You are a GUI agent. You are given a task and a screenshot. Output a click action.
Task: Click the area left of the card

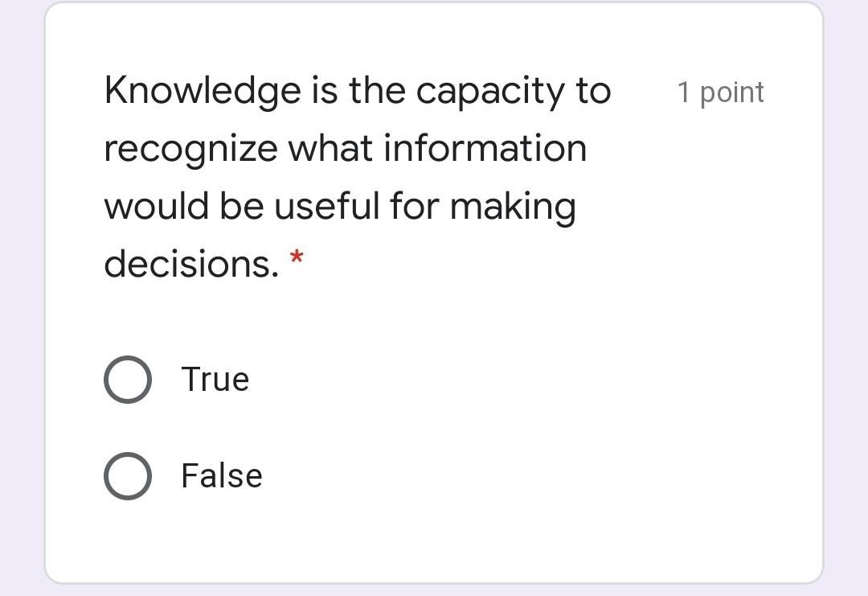point(20,298)
